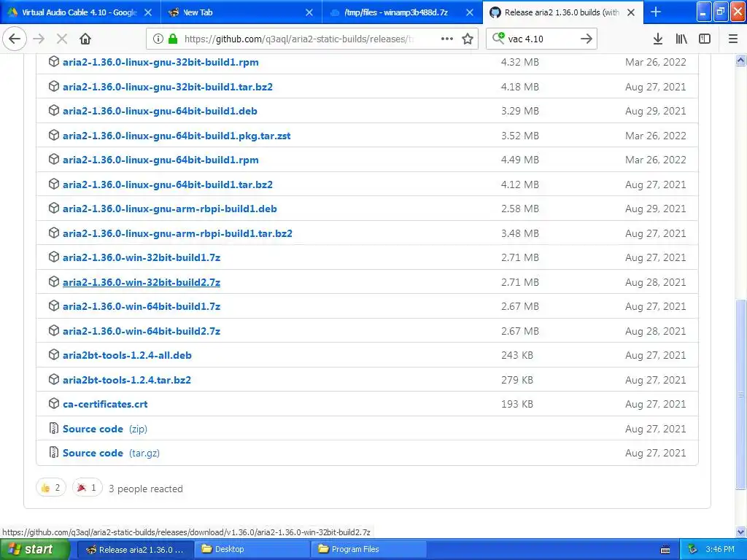The height and width of the screenshot is (560, 747).
Task: Download aria2-1.36.0-linux-gnu-arm-rbpi-build1.tar.bz2
Action: (178, 233)
